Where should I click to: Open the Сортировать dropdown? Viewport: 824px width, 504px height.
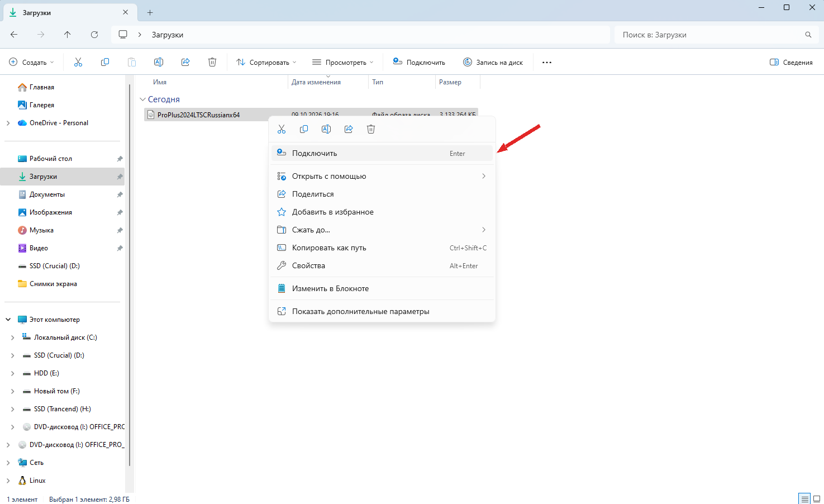pyautogui.click(x=266, y=62)
